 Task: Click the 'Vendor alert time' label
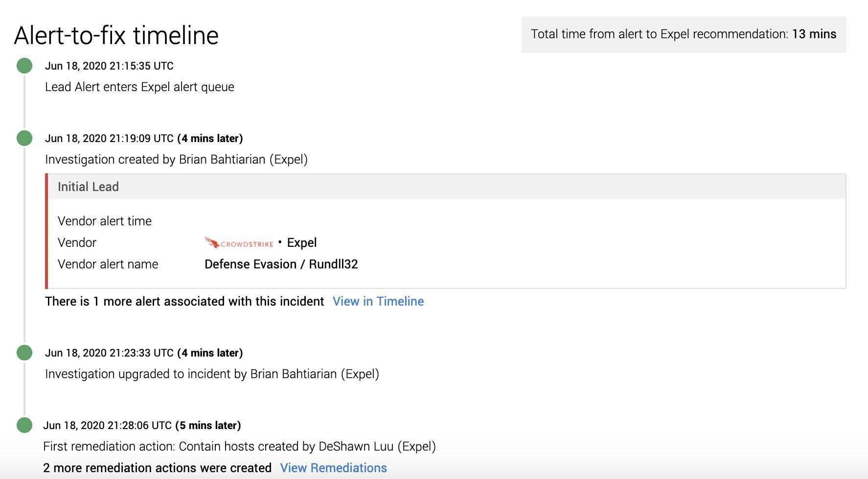pyautogui.click(x=105, y=221)
